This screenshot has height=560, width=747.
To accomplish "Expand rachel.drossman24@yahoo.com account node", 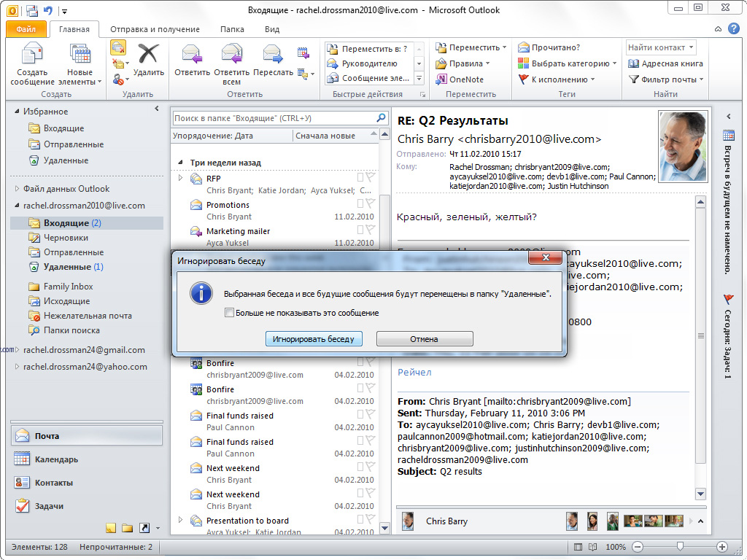I will click(18, 366).
